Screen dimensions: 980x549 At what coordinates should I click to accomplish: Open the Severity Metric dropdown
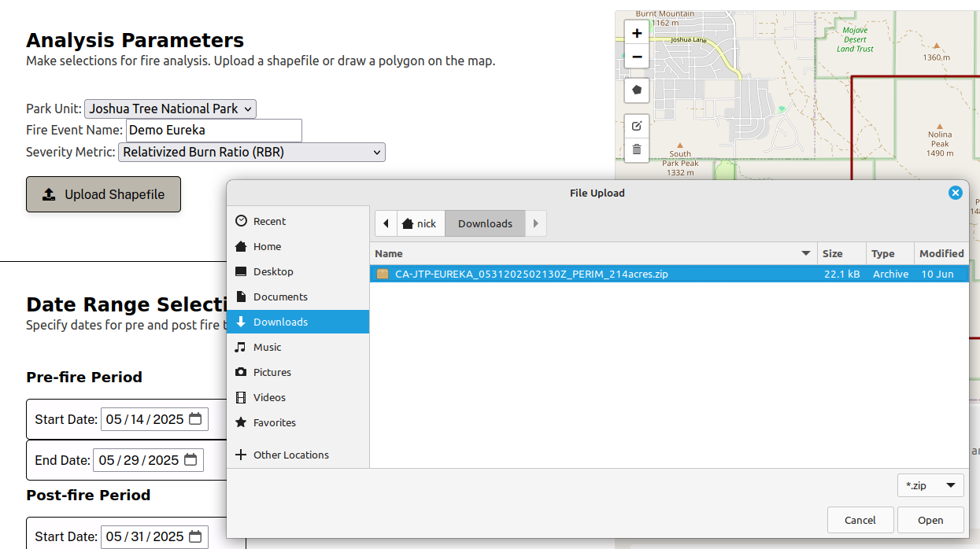251,152
